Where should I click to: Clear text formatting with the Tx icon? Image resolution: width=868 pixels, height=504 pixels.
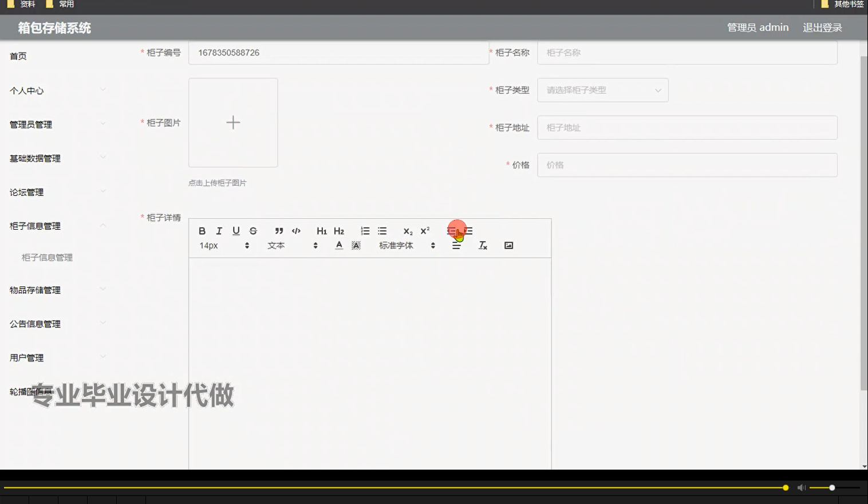click(x=483, y=245)
